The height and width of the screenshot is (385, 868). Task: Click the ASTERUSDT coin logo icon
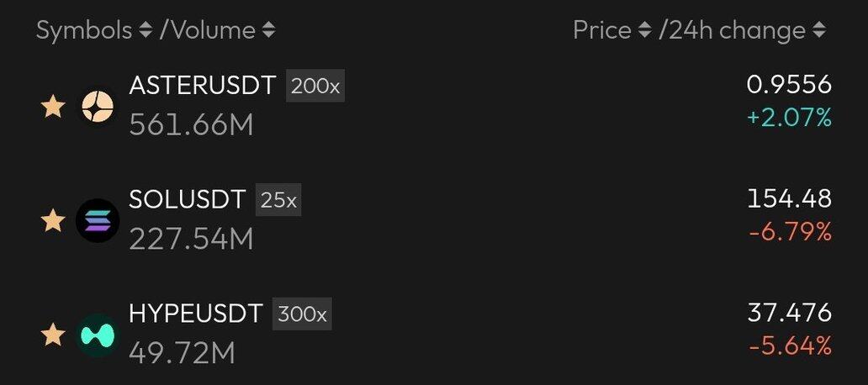98,107
